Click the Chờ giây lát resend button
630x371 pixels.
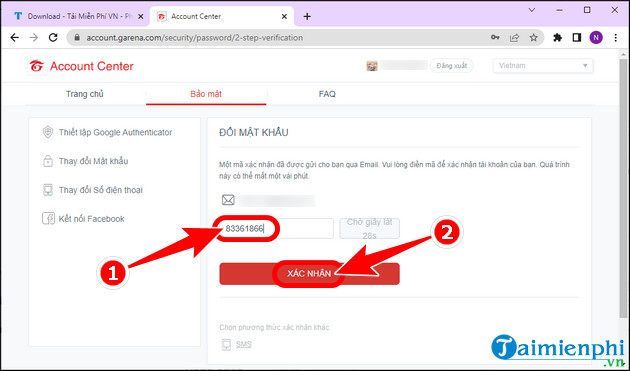click(x=370, y=228)
